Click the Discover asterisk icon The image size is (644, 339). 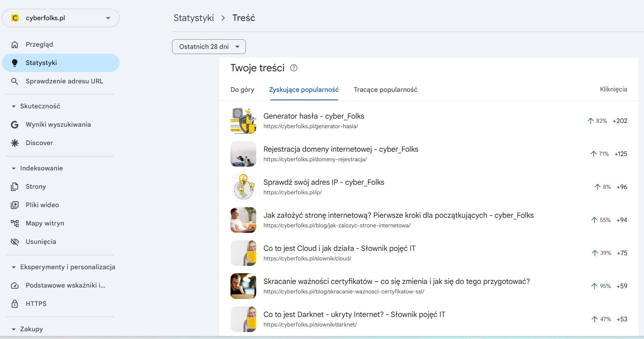click(15, 143)
